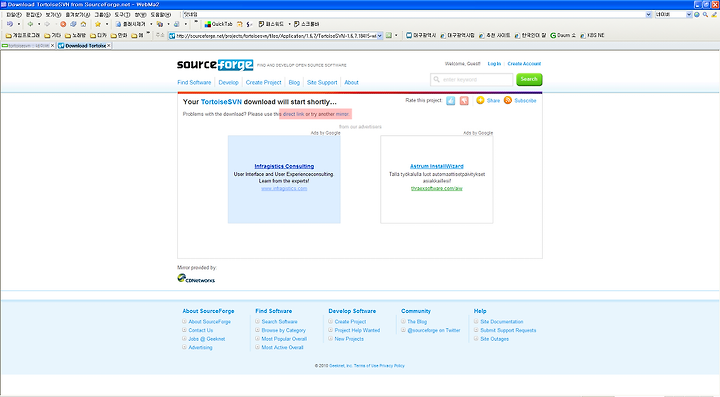720x397 pixels.
Task: Click the Privacy Policy link in footer
Action: [x=392, y=366]
